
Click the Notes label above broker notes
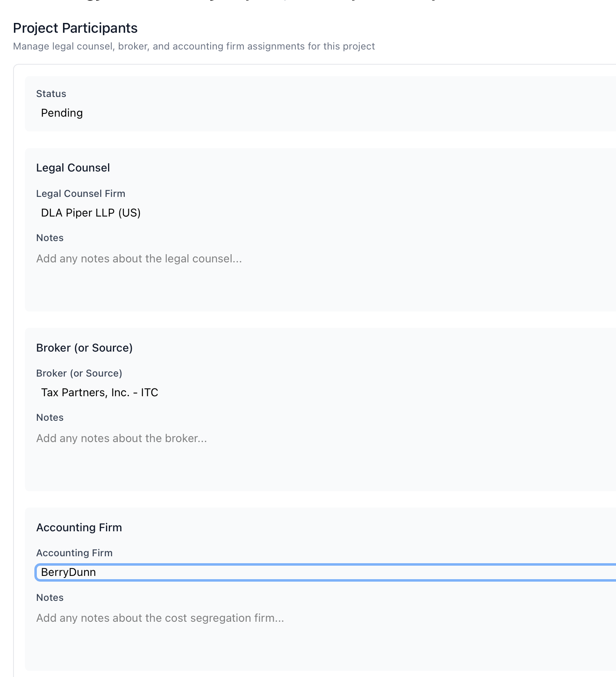(50, 417)
